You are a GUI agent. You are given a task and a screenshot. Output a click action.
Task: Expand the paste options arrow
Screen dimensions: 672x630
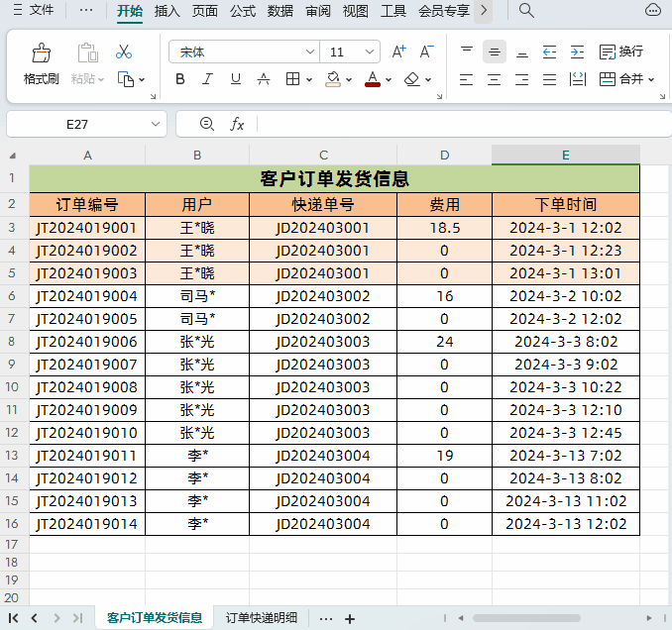click(x=101, y=79)
